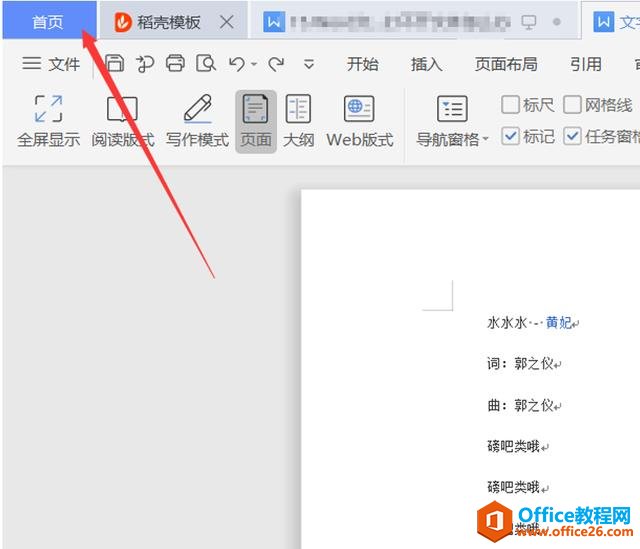Switch to the 引用 ribbon tab
This screenshot has width=640, height=549.
coord(586,64)
